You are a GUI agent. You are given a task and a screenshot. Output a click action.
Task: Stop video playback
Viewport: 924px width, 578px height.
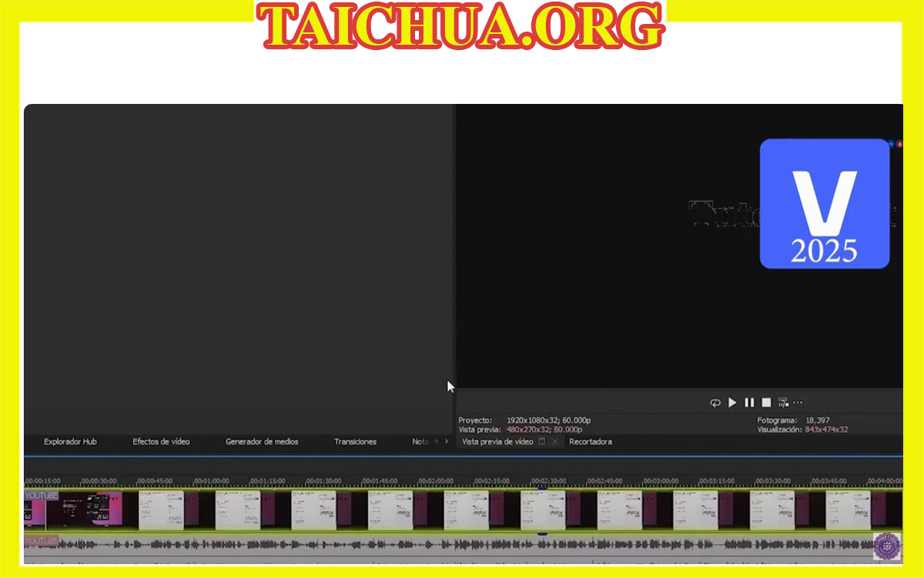(765, 402)
